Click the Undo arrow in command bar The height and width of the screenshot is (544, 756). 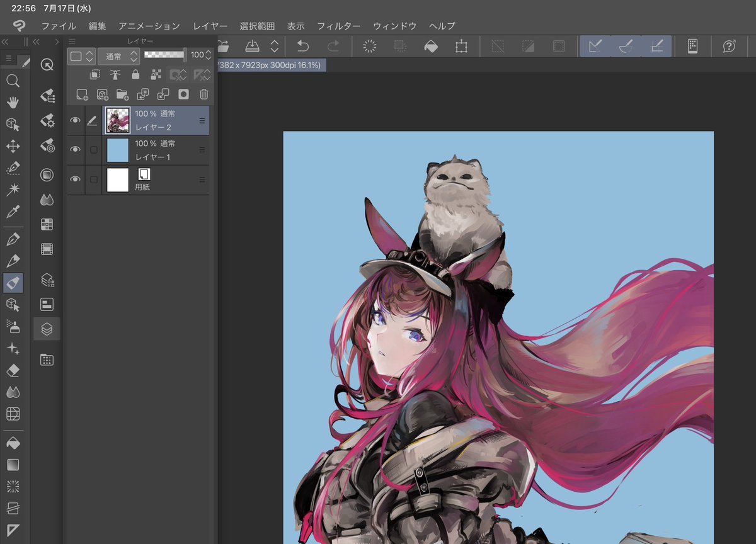(x=303, y=46)
